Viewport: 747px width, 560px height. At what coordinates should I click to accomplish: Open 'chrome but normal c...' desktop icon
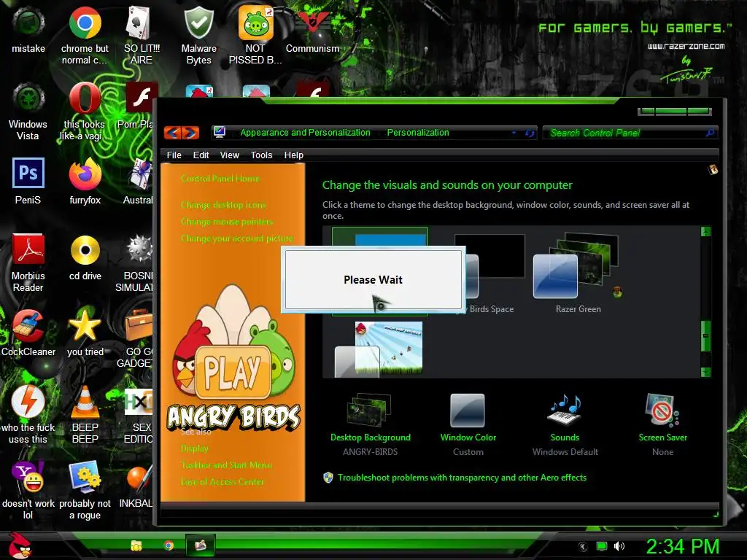pyautogui.click(x=85, y=23)
